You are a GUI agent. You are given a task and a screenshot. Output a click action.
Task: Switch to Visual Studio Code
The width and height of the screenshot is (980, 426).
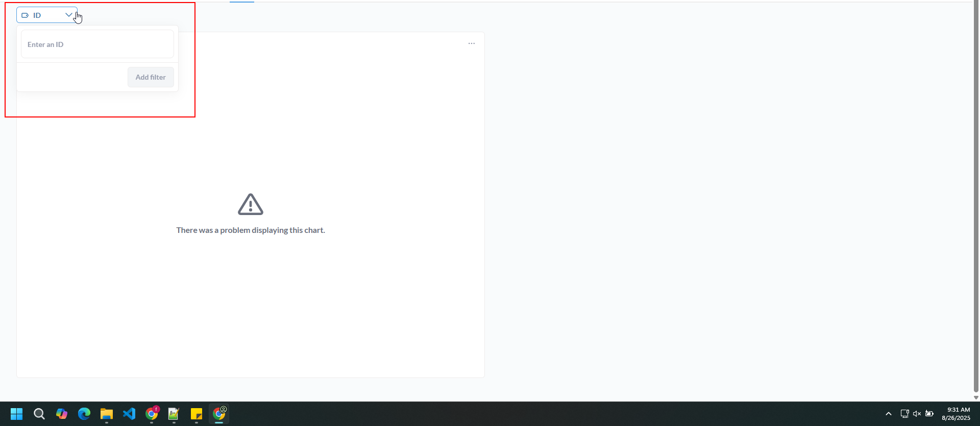click(129, 414)
